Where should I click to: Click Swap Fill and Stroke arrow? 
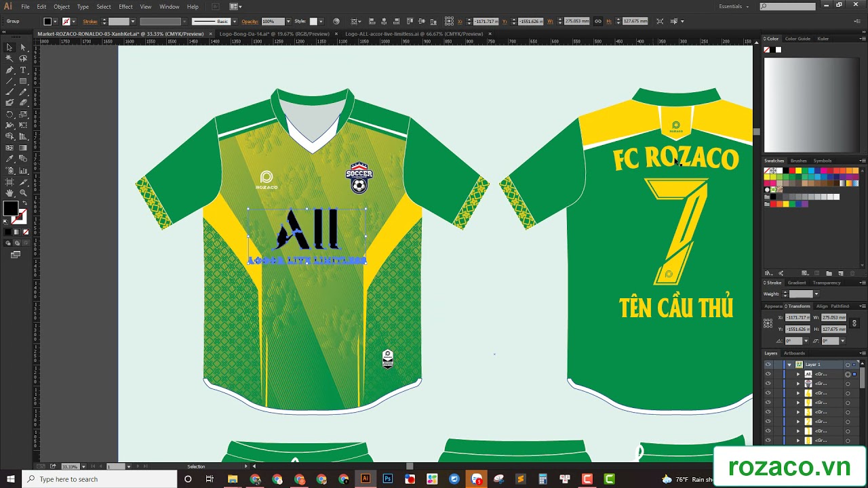coord(24,203)
